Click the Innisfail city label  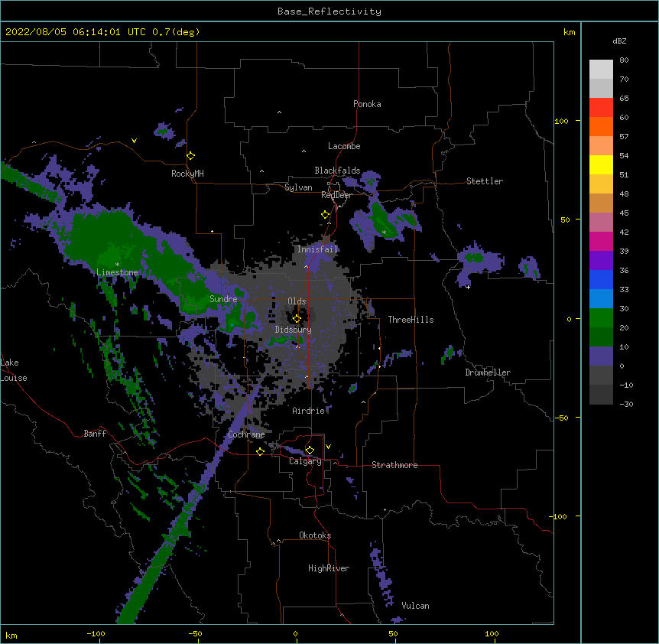[x=317, y=249]
